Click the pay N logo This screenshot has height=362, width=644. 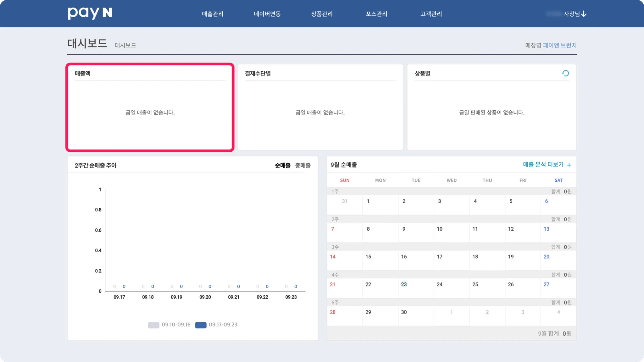click(90, 13)
